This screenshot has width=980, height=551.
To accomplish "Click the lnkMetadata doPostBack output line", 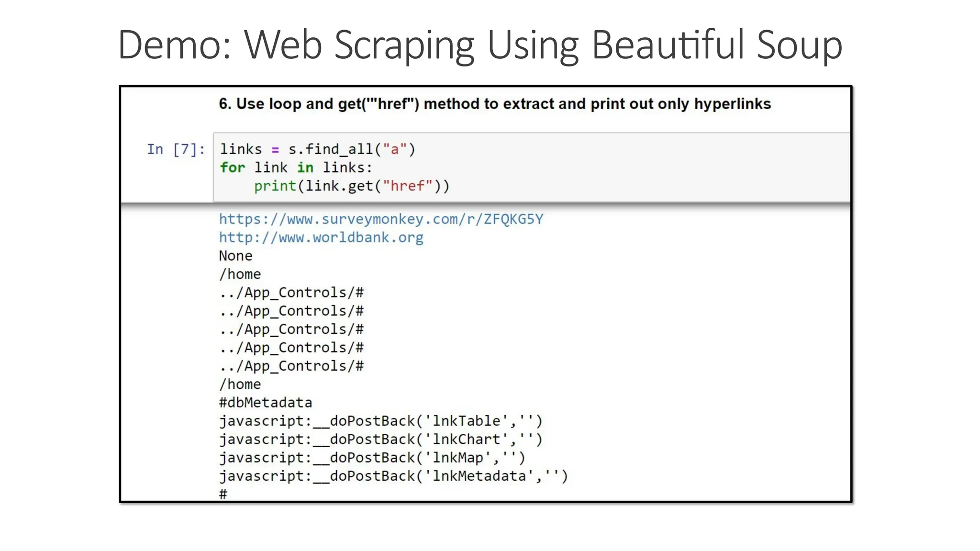I will pos(393,476).
